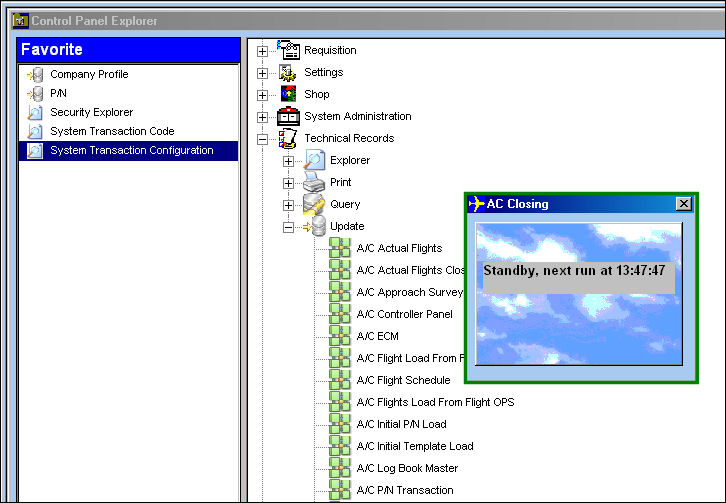
Task: Expand the Print subnode
Action: tap(288, 183)
